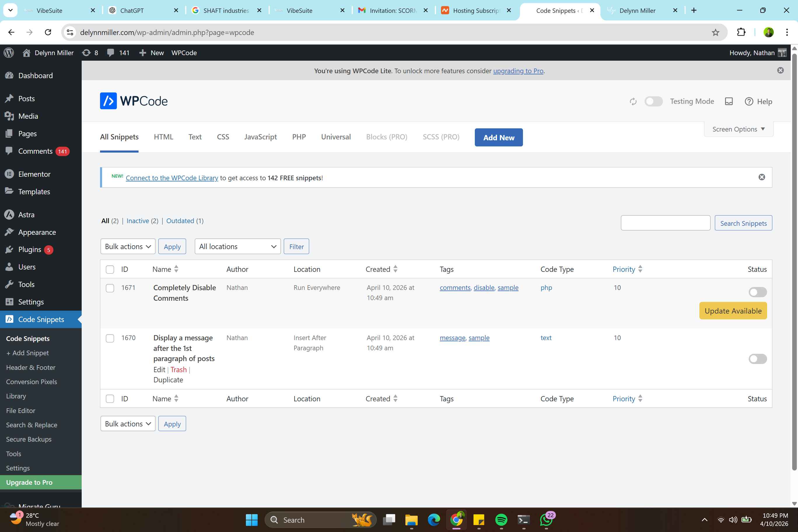Screen dimensions: 798x532
Task: Open the Chrome tab search dropdown
Action: [10, 10]
